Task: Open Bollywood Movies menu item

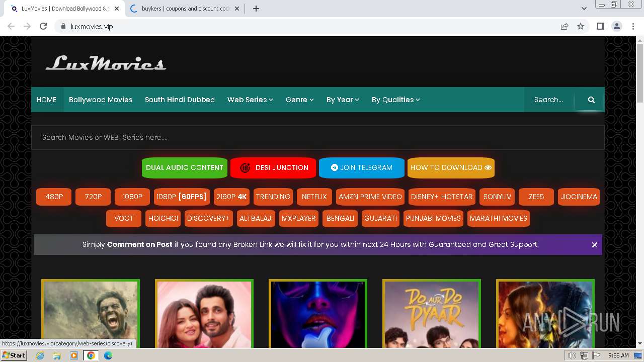Action: [x=101, y=100]
